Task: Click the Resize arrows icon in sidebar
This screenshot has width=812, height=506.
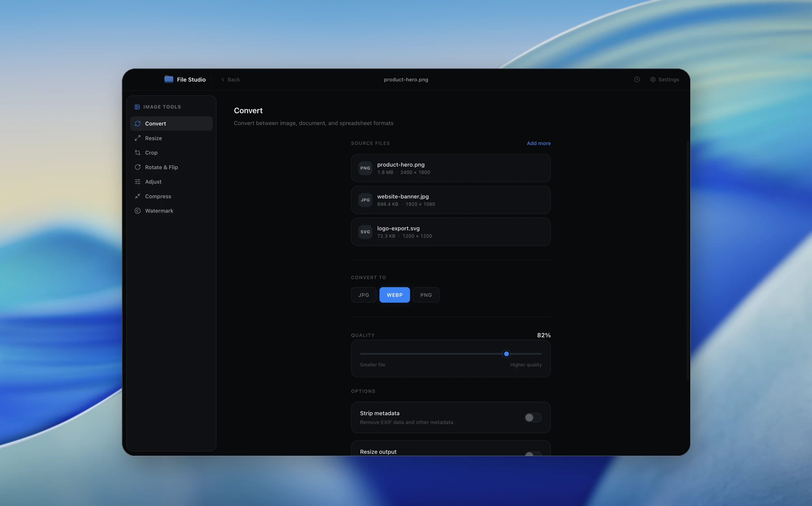Action: click(138, 138)
